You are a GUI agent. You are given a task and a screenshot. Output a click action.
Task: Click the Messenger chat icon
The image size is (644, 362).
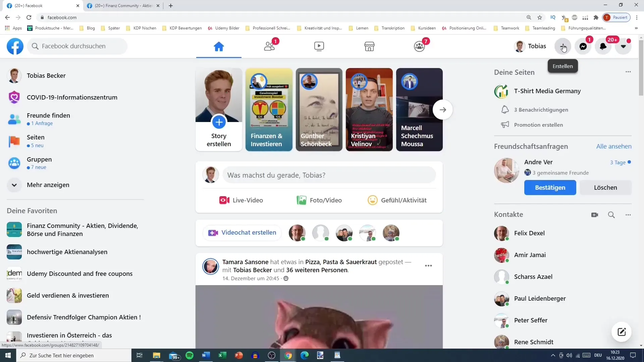pos(583,46)
